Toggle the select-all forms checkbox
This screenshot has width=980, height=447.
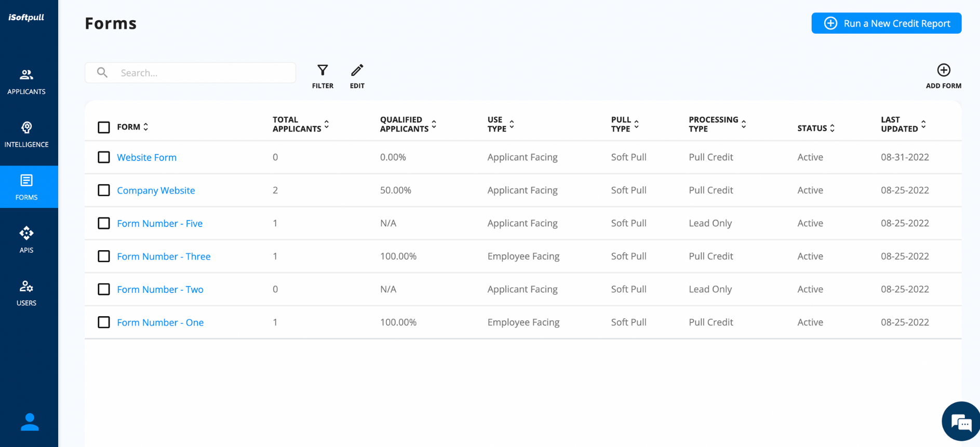pyautogui.click(x=104, y=127)
